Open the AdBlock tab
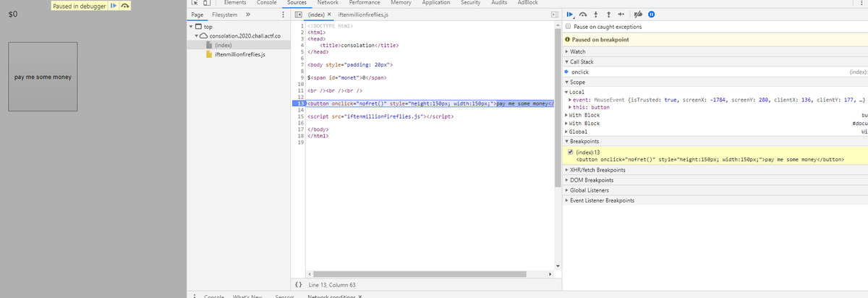The height and width of the screenshot is (298, 868). pyautogui.click(x=528, y=3)
